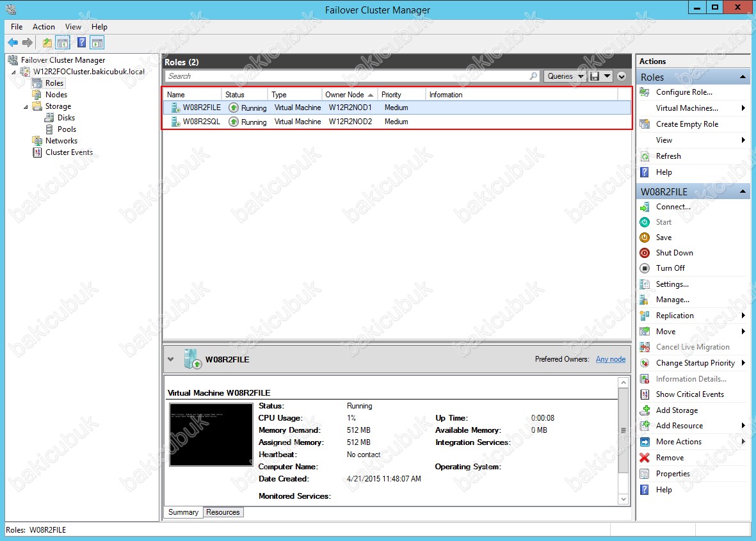Click Create Empty Role action
This screenshot has height=541, width=756.
(687, 124)
